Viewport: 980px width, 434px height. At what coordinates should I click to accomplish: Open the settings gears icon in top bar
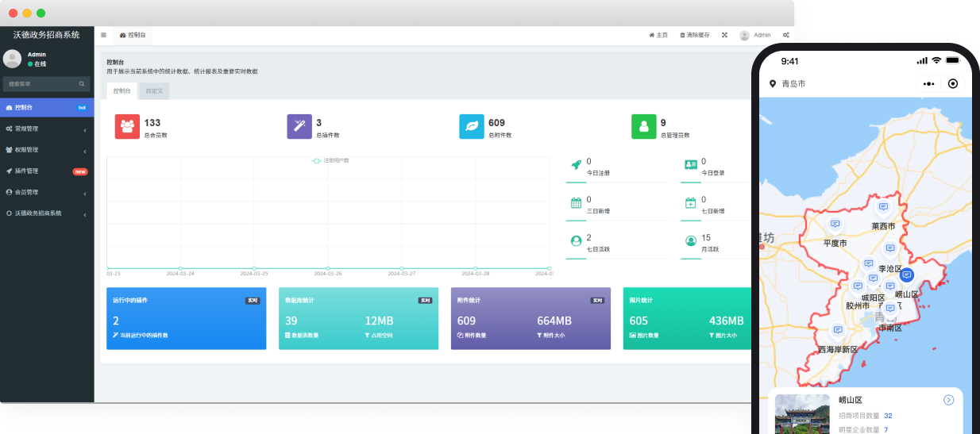(x=785, y=35)
